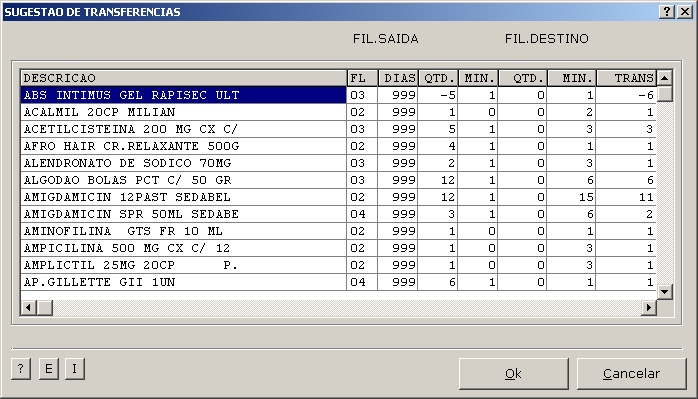Click the horizontal scrollbar left arrow
The image size is (698, 399).
[x=28, y=307]
